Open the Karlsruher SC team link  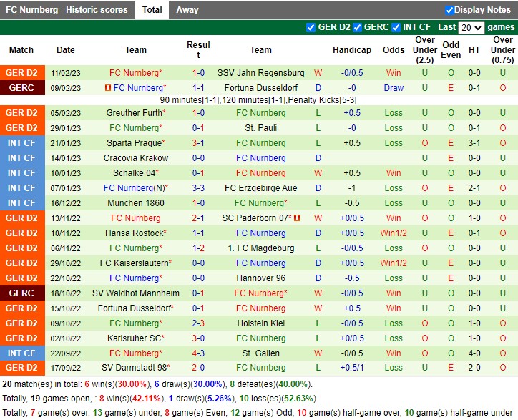pyautogui.click(x=134, y=338)
